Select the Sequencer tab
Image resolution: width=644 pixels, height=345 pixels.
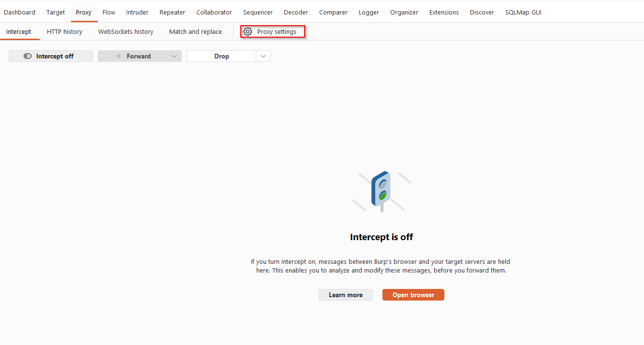(x=258, y=12)
